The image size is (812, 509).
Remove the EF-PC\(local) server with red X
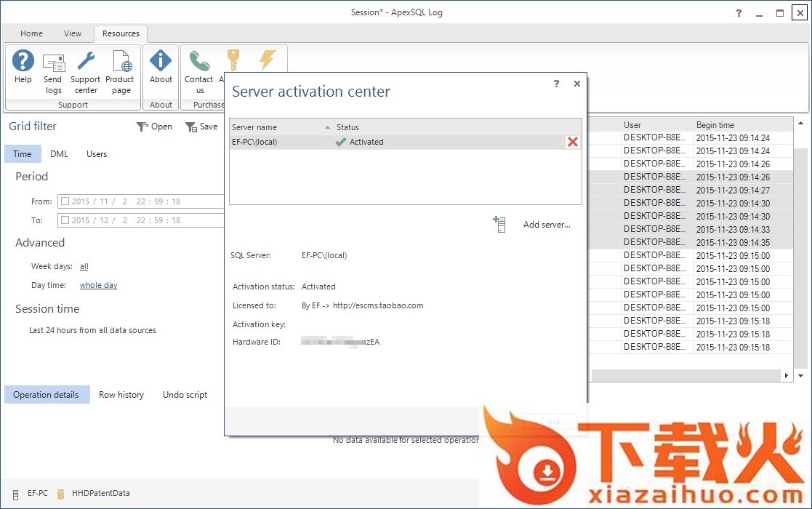[572, 142]
